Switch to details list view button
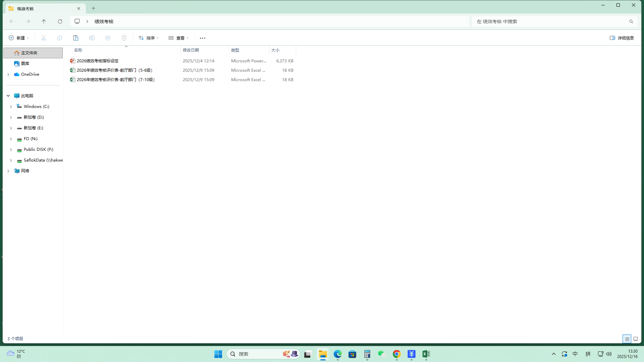This screenshot has width=644, height=362. coord(627,339)
